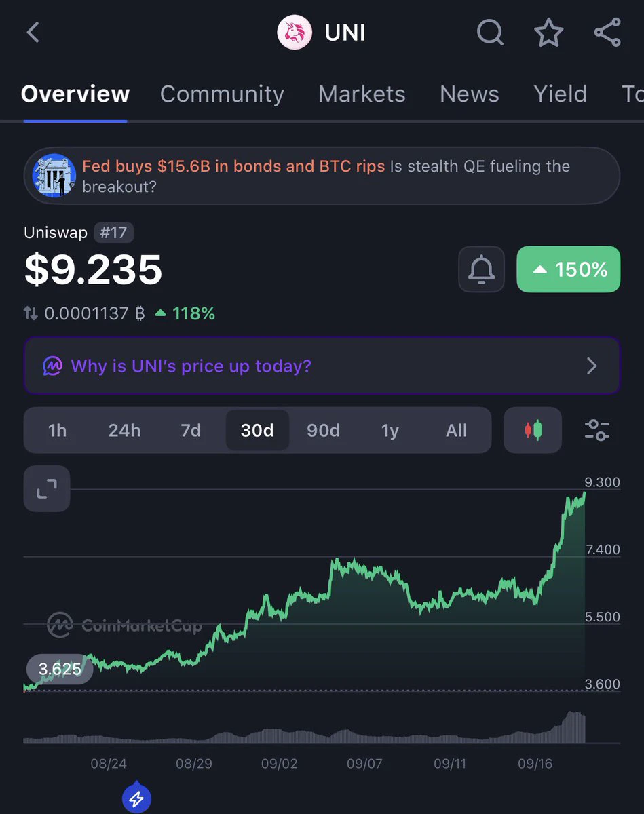Open price alert bell icon

[481, 269]
